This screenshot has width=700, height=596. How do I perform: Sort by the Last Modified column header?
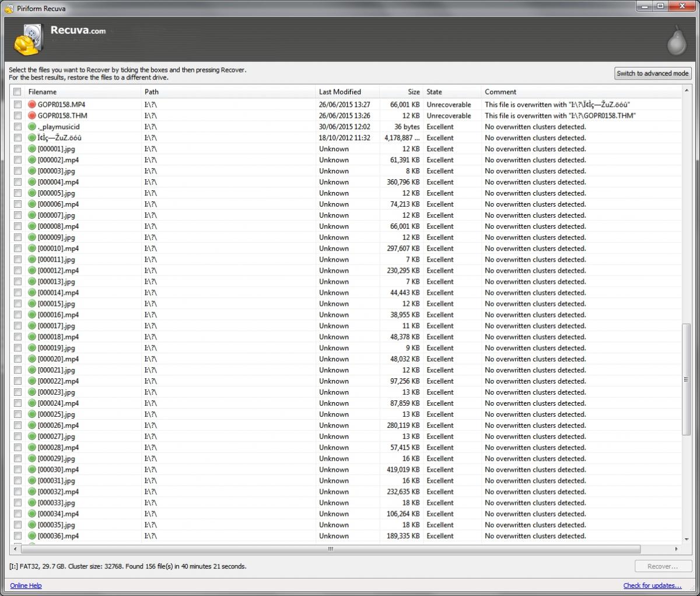click(347, 92)
